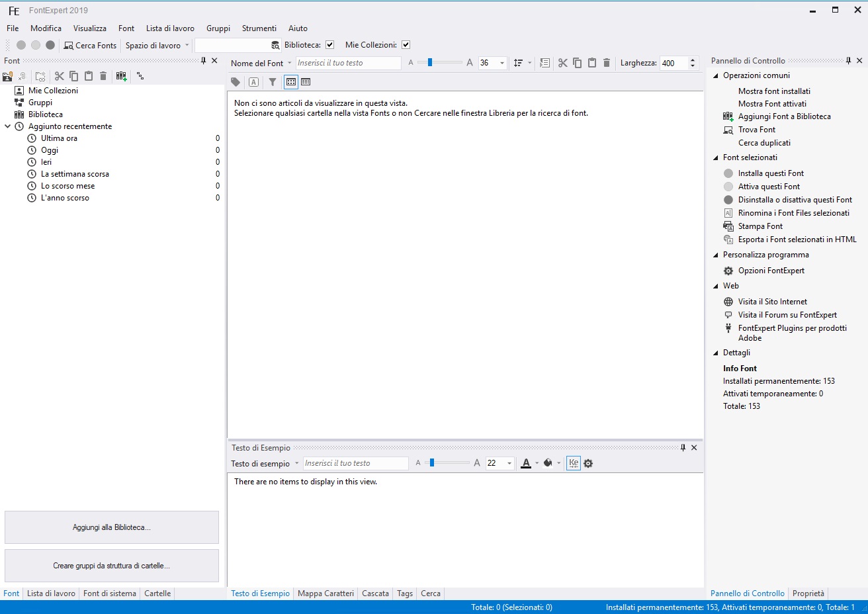868x614 pixels.
Task: Open the Strumenti menu
Action: pos(259,28)
